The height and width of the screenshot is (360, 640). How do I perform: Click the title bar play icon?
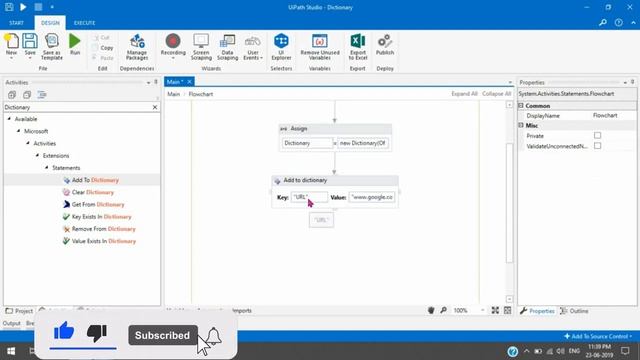pyautogui.click(x=23, y=7)
